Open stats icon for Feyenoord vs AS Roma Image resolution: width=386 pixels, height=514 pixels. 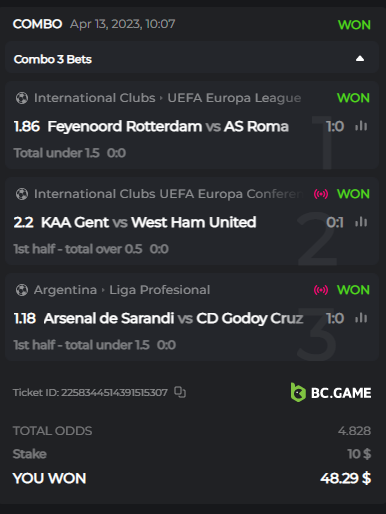point(361,126)
